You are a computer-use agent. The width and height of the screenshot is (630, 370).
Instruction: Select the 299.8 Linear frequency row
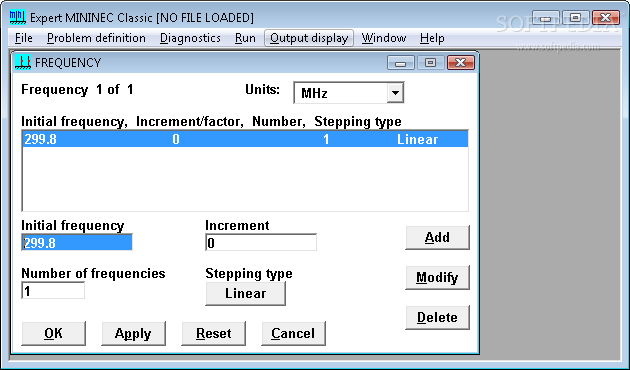(245, 139)
